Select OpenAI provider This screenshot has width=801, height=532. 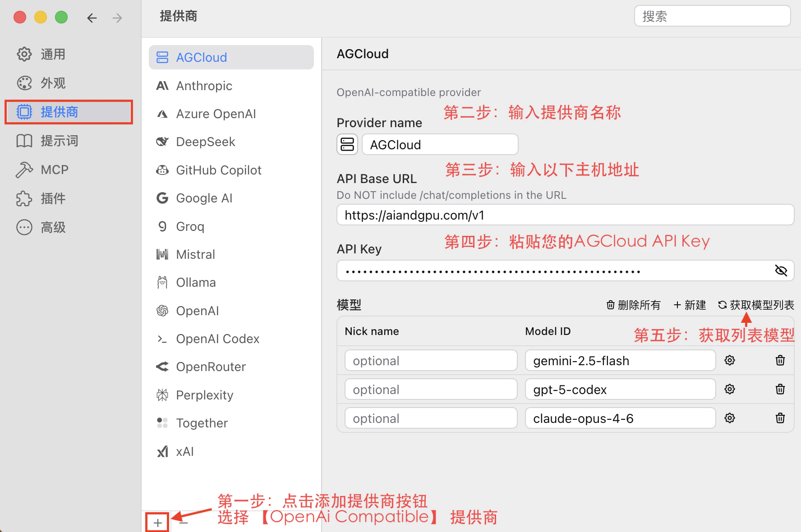pyautogui.click(x=231, y=311)
